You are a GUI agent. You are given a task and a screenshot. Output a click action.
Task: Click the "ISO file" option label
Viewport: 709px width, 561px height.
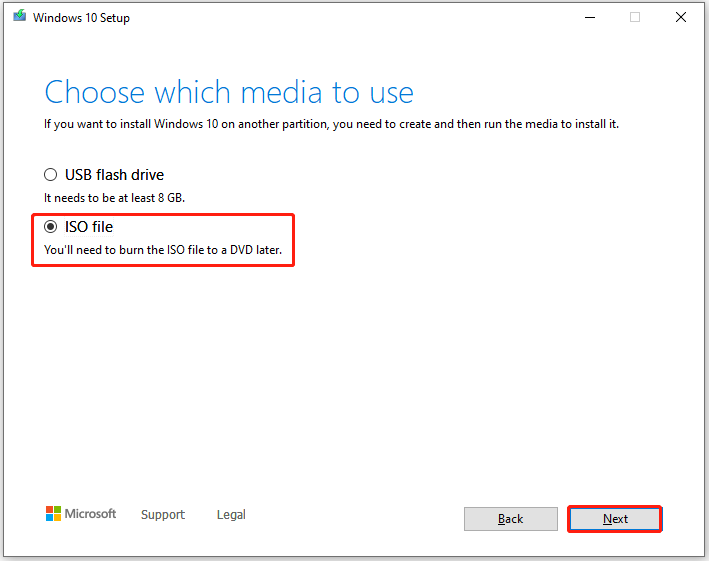click(89, 227)
